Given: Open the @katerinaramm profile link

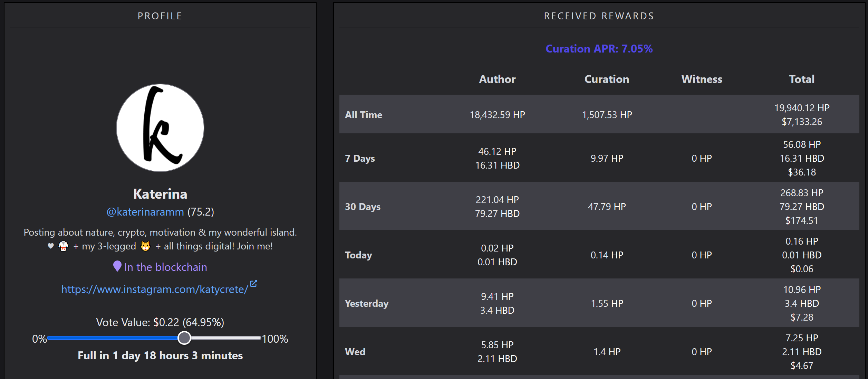Looking at the screenshot, I should (x=145, y=211).
